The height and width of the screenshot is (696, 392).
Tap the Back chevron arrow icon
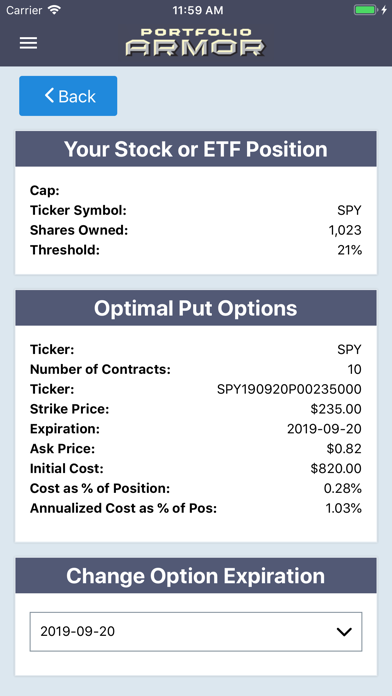(x=49, y=95)
